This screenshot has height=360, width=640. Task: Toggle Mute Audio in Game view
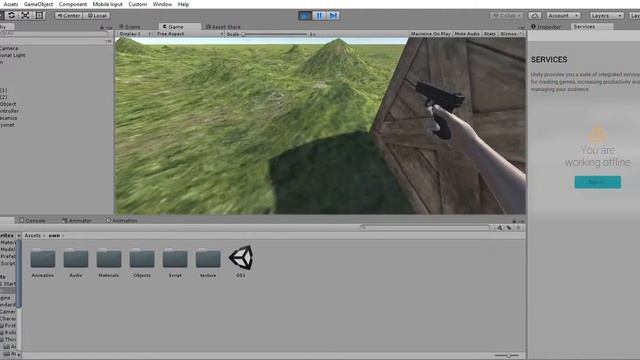467,34
